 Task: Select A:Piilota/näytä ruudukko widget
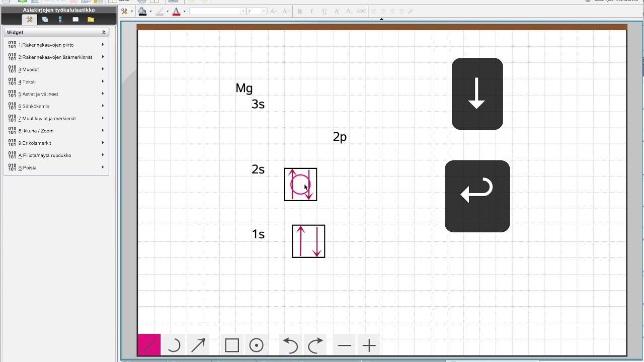[x=56, y=155]
